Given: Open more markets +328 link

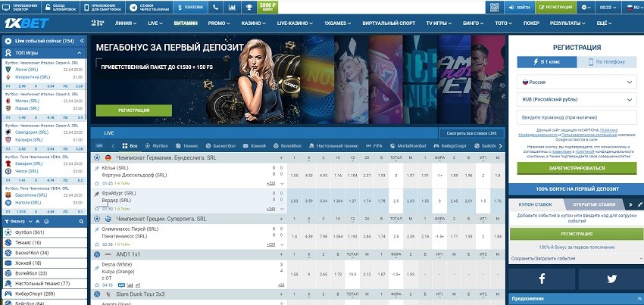Looking at the screenshot, I should pyautogui.click(x=270, y=183).
